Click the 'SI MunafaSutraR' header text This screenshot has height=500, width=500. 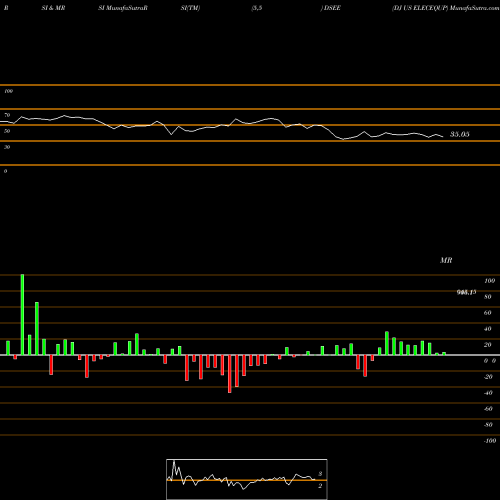pyautogui.click(x=123, y=8)
